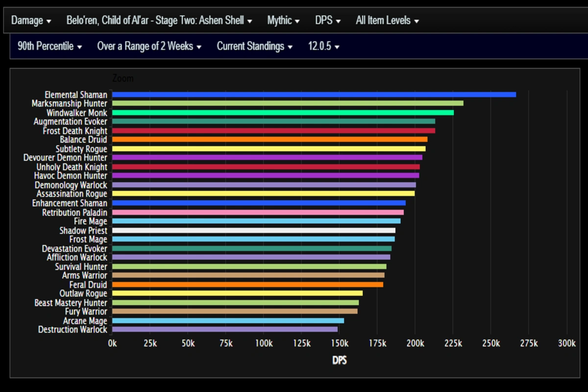Select the Balance Druid spec label
The width and height of the screenshot is (588, 392).
pos(83,140)
